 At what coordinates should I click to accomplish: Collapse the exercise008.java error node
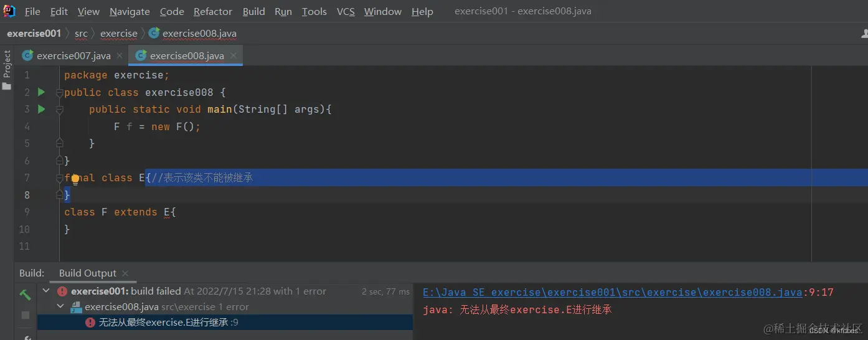60,306
